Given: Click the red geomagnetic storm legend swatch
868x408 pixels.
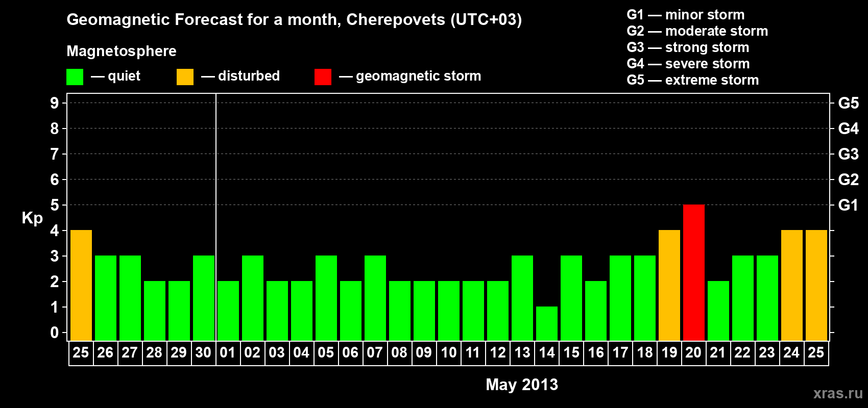Looking at the screenshot, I should (323, 76).
